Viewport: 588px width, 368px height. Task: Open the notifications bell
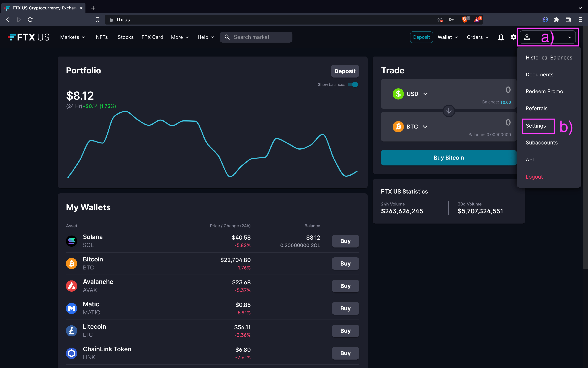click(x=501, y=37)
